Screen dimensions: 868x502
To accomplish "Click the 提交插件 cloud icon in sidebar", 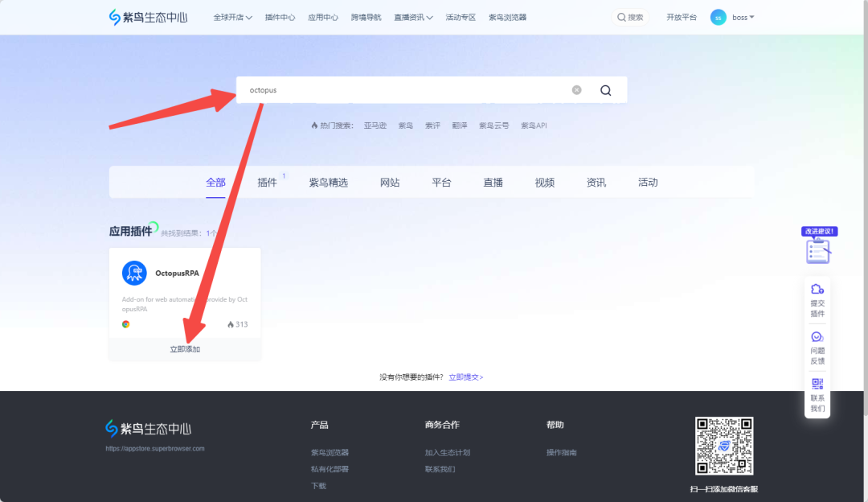I will (817, 290).
